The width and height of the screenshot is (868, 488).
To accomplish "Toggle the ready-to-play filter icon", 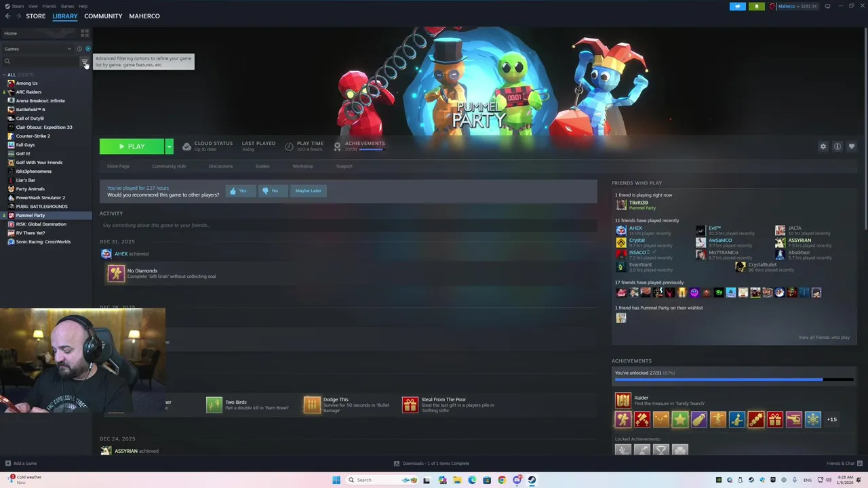I will (x=87, y=49).
